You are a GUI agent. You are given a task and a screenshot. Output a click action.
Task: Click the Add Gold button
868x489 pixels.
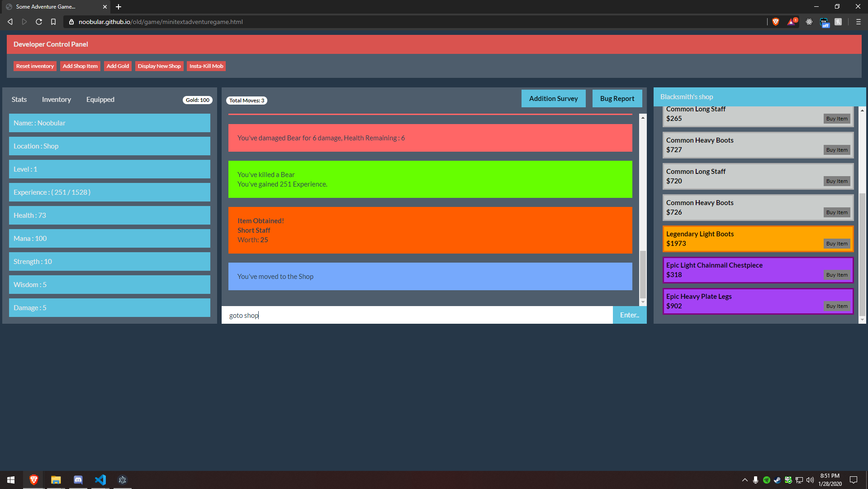pos(118,66)
